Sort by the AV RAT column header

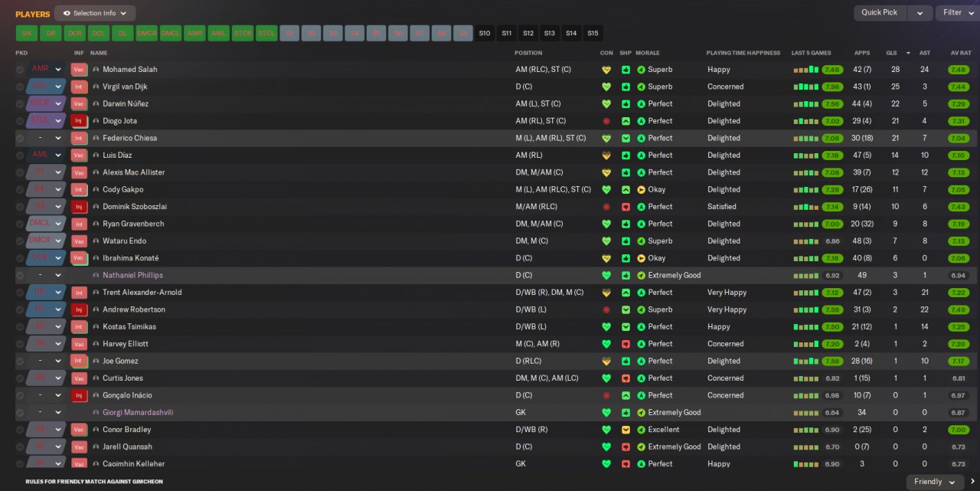[x=961, y=53]
